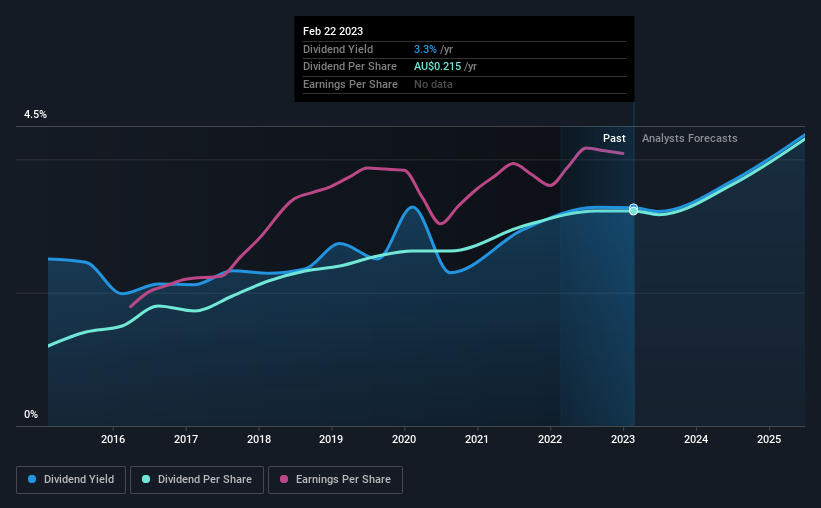Click the tooltip's Dividend Yield row label

(x=338, y=49)
